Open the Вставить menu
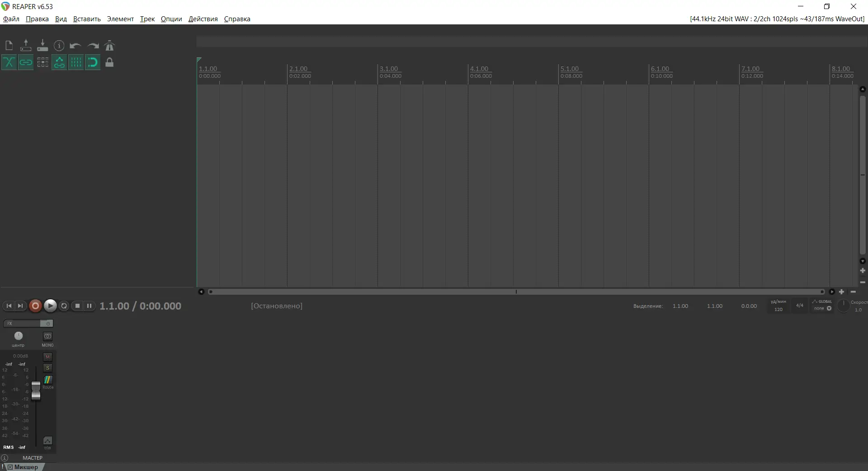This screenshot has height=471, width=868. coord(87,19)
